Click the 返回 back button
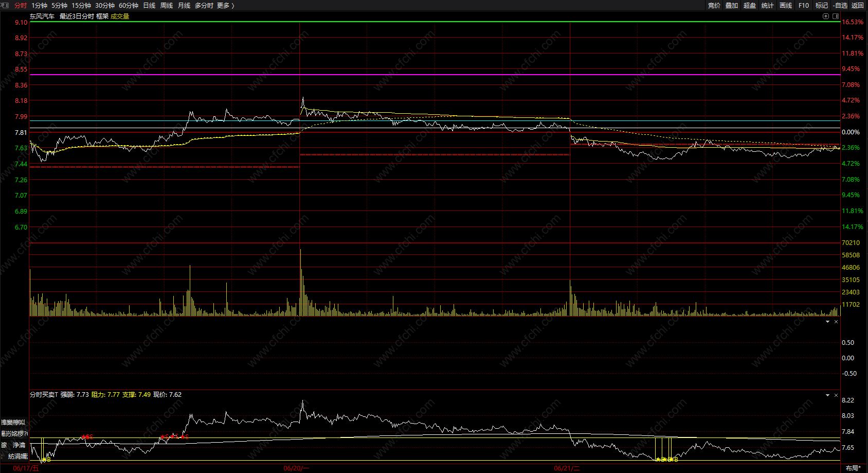Viewport: 868px width, 473px height. 858,5
